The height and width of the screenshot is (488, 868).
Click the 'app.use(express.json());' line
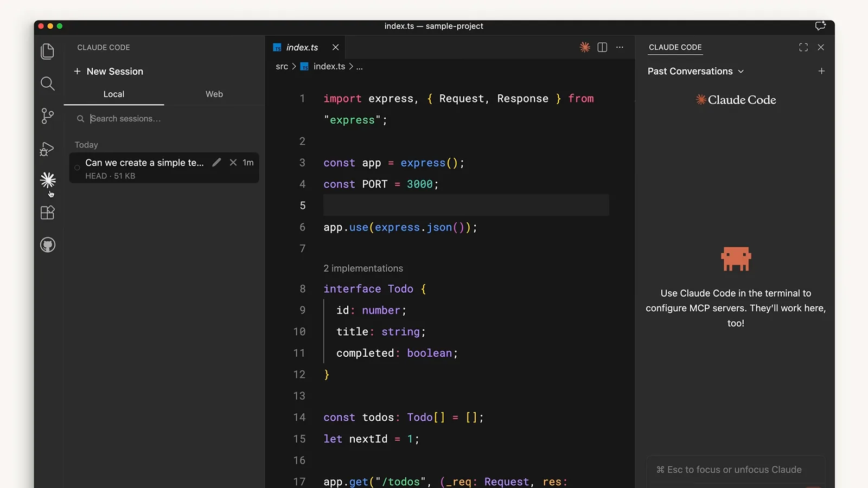(400, 227)
